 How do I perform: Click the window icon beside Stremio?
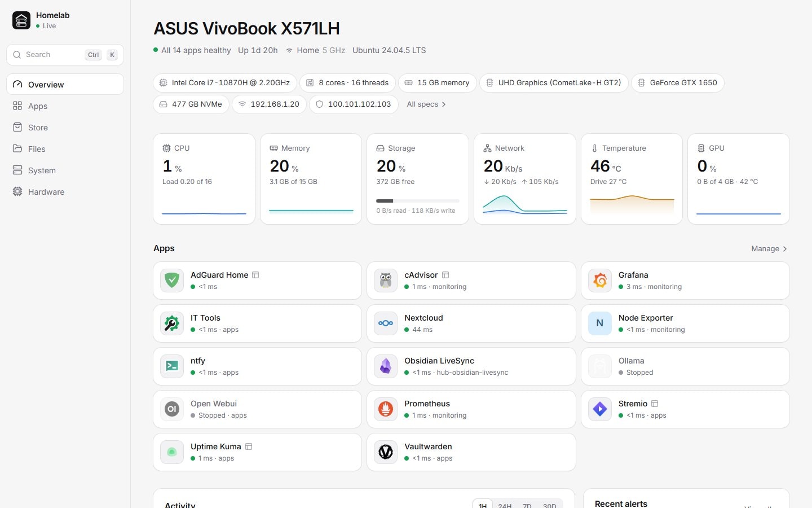[x=655, y=404]
